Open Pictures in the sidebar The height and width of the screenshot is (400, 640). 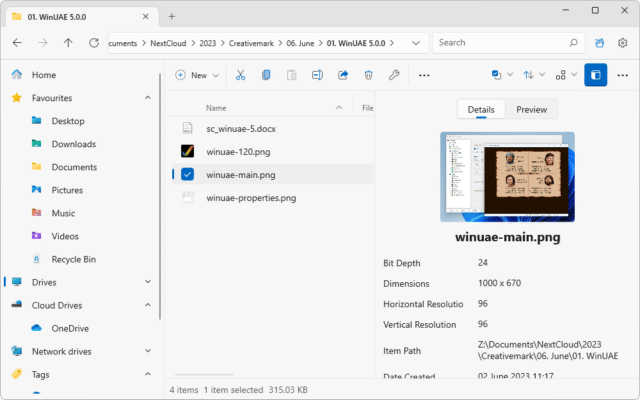(67, 190)
